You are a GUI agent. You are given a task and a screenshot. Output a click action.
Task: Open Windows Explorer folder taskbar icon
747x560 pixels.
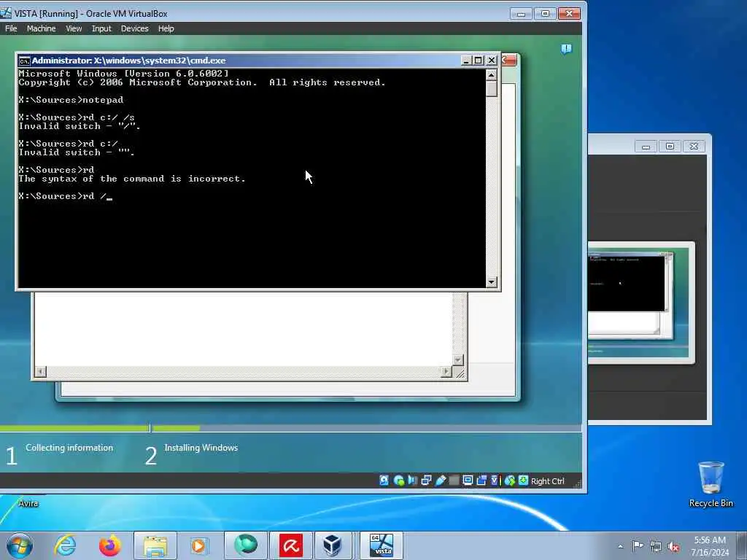click(x=155, y=545)
